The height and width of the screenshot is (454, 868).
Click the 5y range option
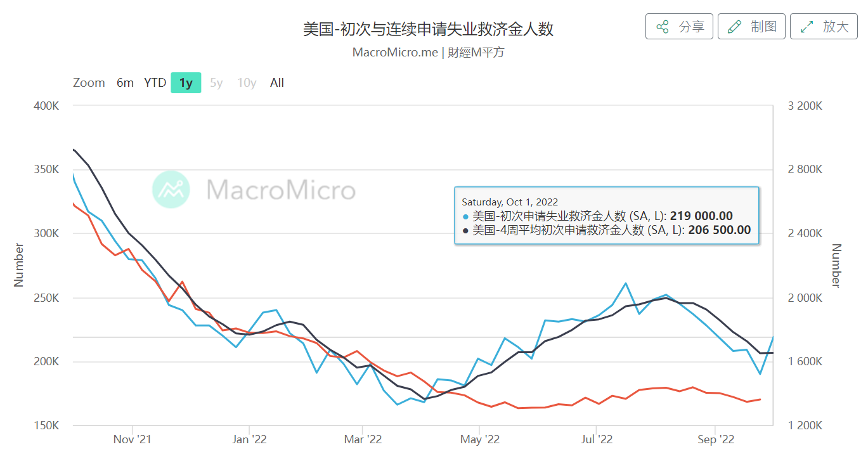(216, 82)
